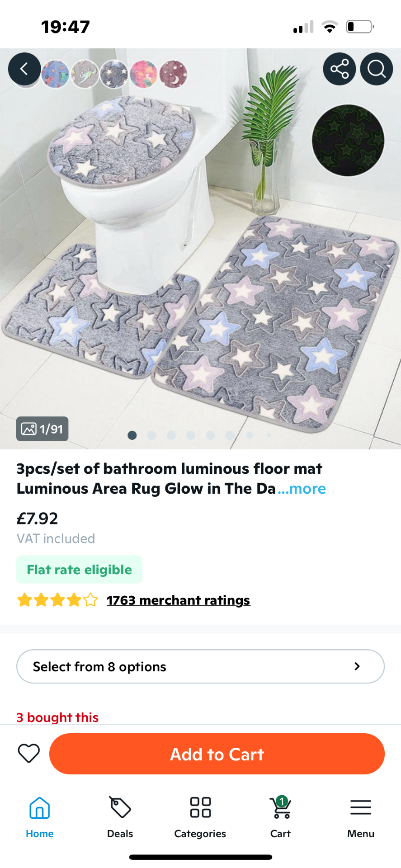Viewport: 401px width, 868px height.
Task: Tap the chevron on options selector
Action: (x=357, y=666)
